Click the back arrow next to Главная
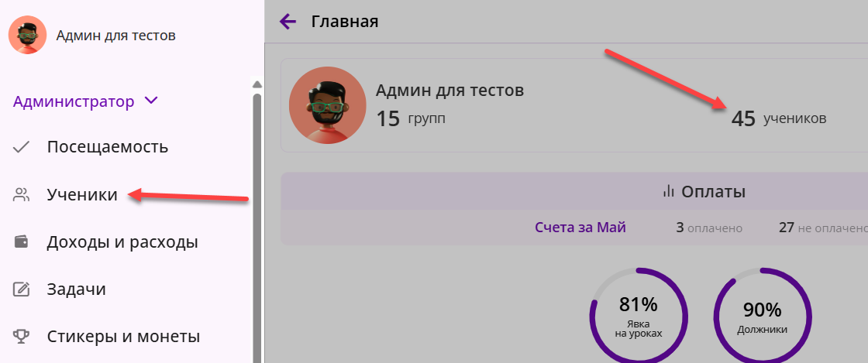The height and width of the screenshot is (363, 868). 288,22
